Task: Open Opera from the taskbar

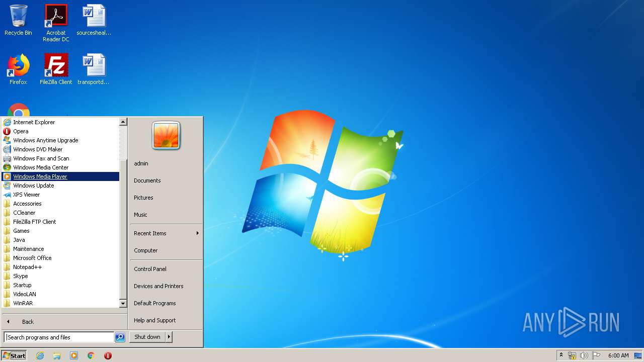Action: coord(108,355)
